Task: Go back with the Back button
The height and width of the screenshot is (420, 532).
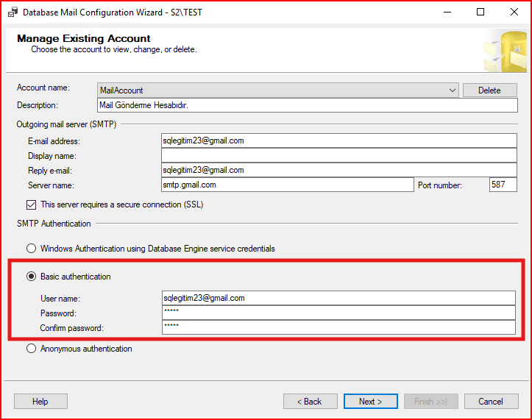Action: (310, 402)
